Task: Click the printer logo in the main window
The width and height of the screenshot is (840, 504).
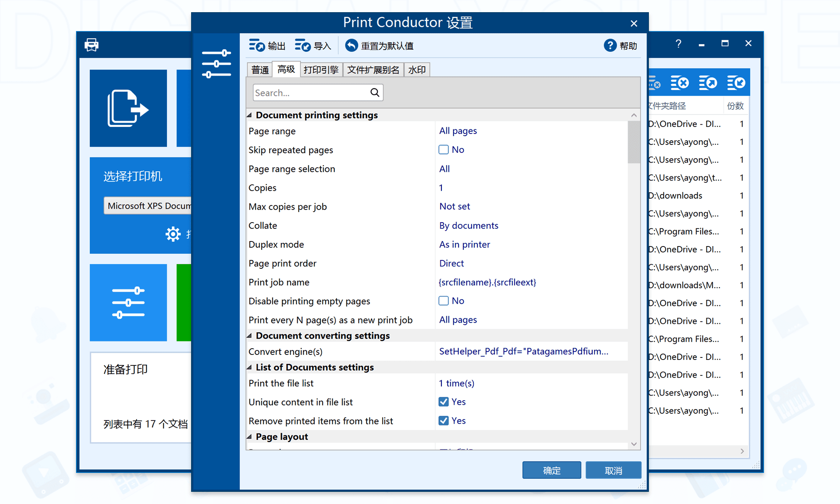Action: (x=92, y=45)
